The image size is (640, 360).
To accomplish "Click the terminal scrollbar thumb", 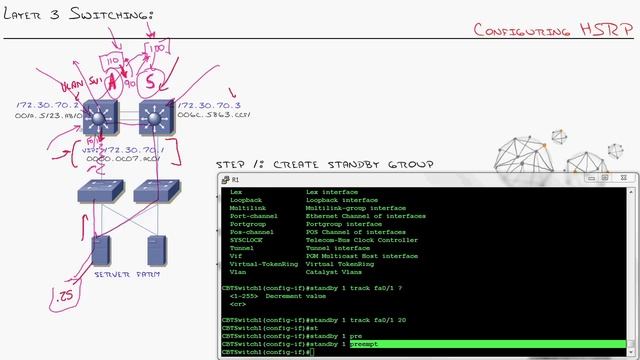I will (x=630, y=344).
